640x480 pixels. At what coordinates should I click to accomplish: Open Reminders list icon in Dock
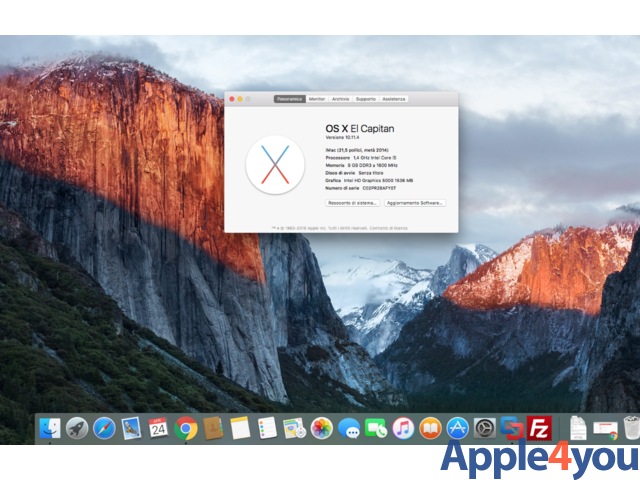coord(267,428)
